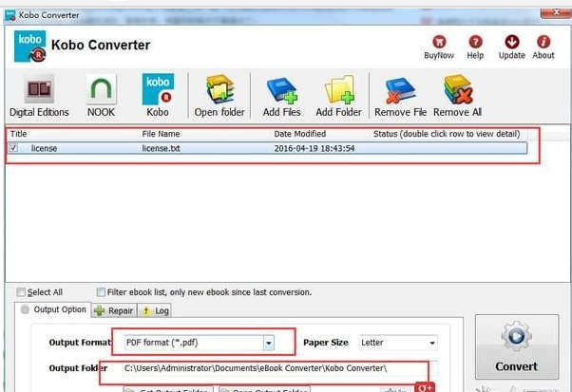The image size is (572, 392).
Task: Select the license.txt file name cell
Action: (x=161, y=148)
